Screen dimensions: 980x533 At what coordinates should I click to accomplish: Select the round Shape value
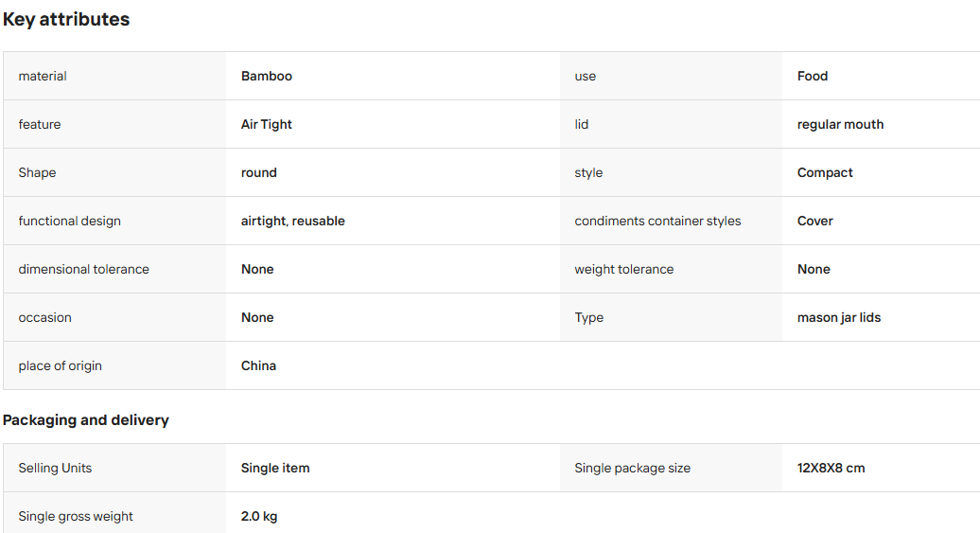[259, 172]
